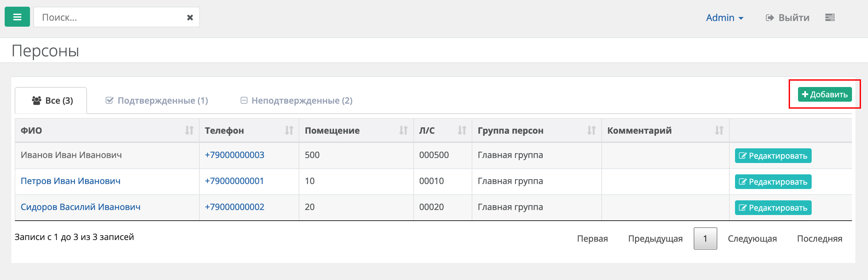Go to Следующая pagination page

pyautogui.click(x=752, y=239)
